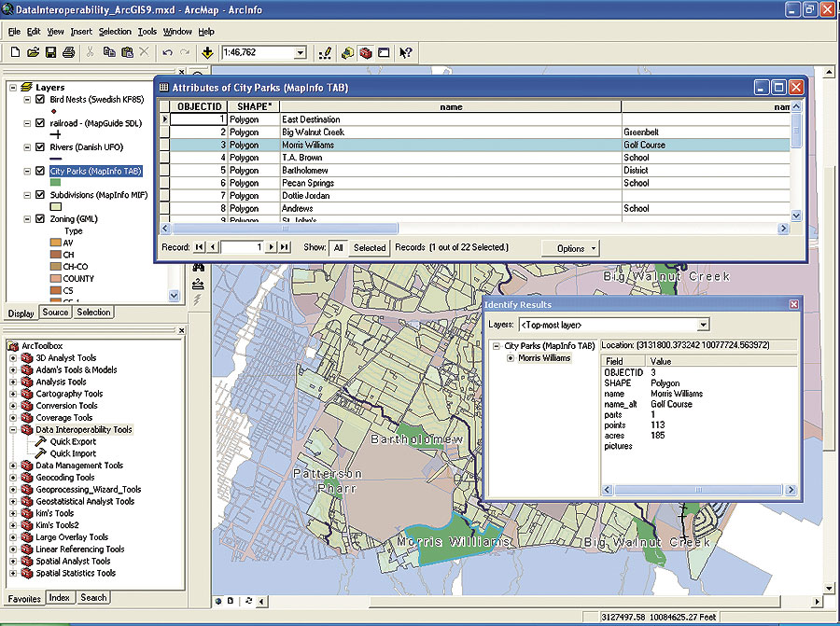Toggle Rivers Danish UFO layer checkbox

(x=39, y=146)
